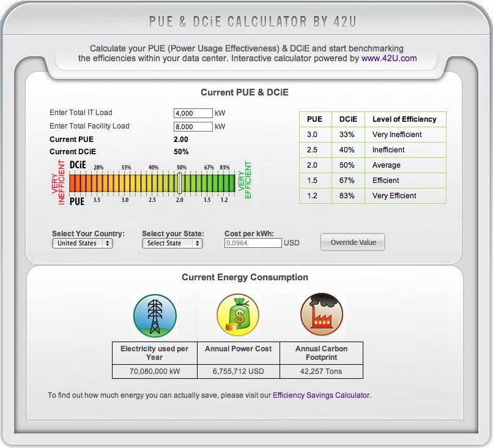Click the Total Facility Load input field

(x=193, y=127)
